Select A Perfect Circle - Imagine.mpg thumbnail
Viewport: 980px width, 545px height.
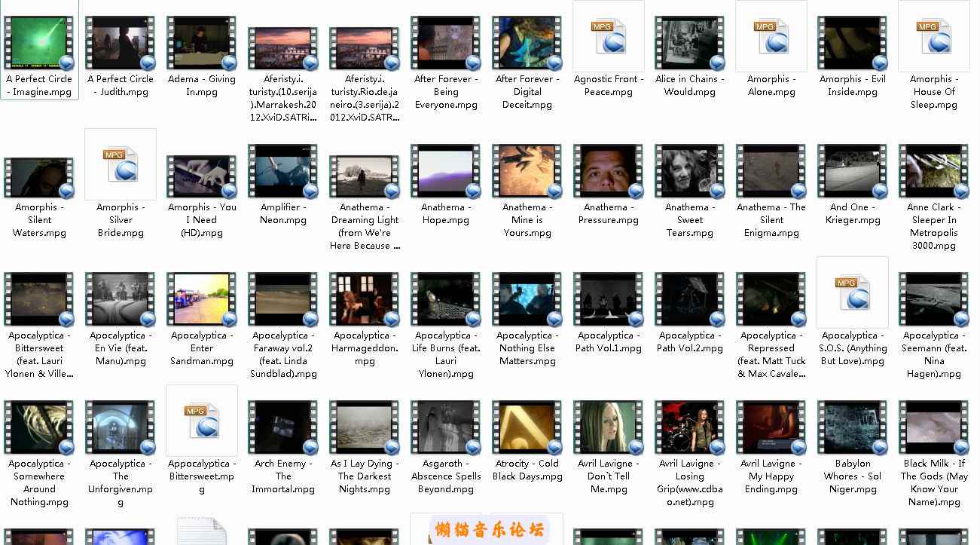pyautogui.click(x=39, y=44)
